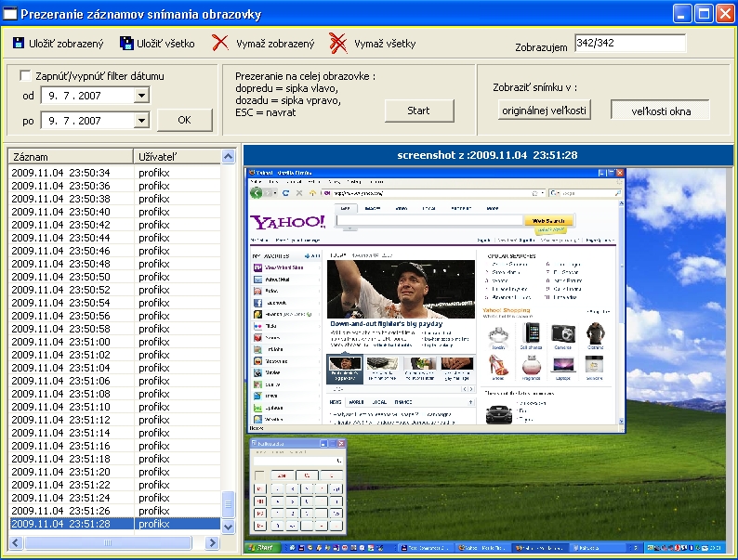Viewport: 738px width, 560px height.
Task: Click the Zobrazujem counter field showing 342/342
Action: pyautogui.click(x=629, y=44)
